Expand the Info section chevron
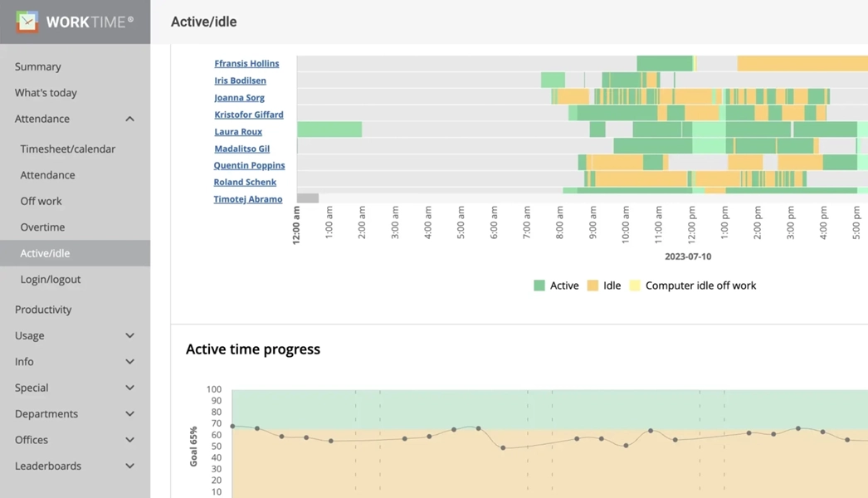 (x=129, y=362)
